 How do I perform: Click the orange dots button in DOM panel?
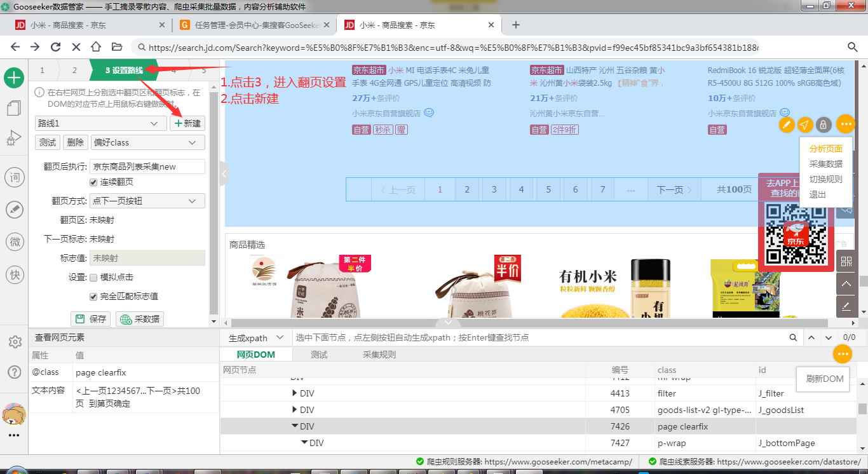[843, 354]
